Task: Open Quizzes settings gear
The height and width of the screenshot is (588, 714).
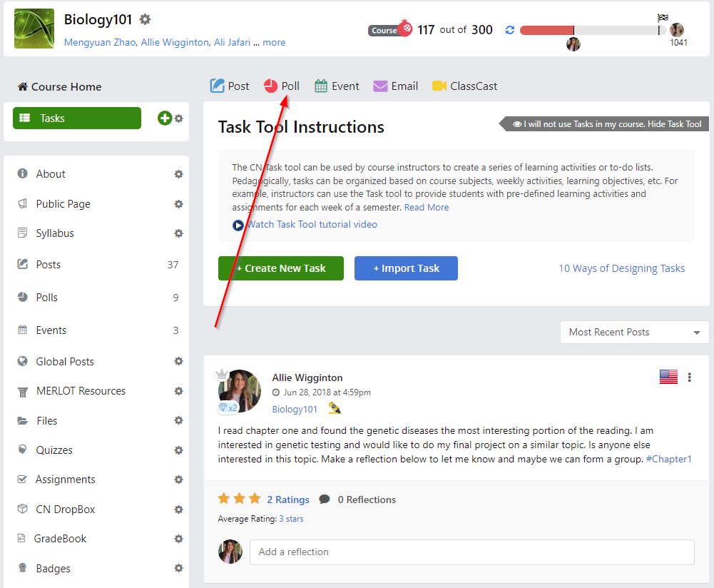Action: point(178,450)
